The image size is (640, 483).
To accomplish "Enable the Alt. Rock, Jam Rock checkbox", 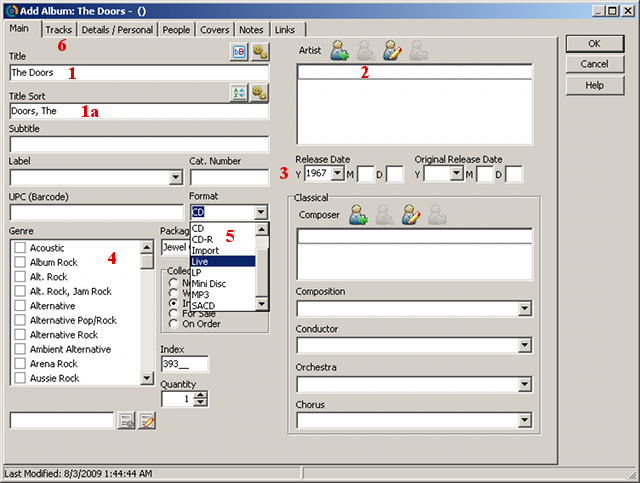I will tap(20, 291).
